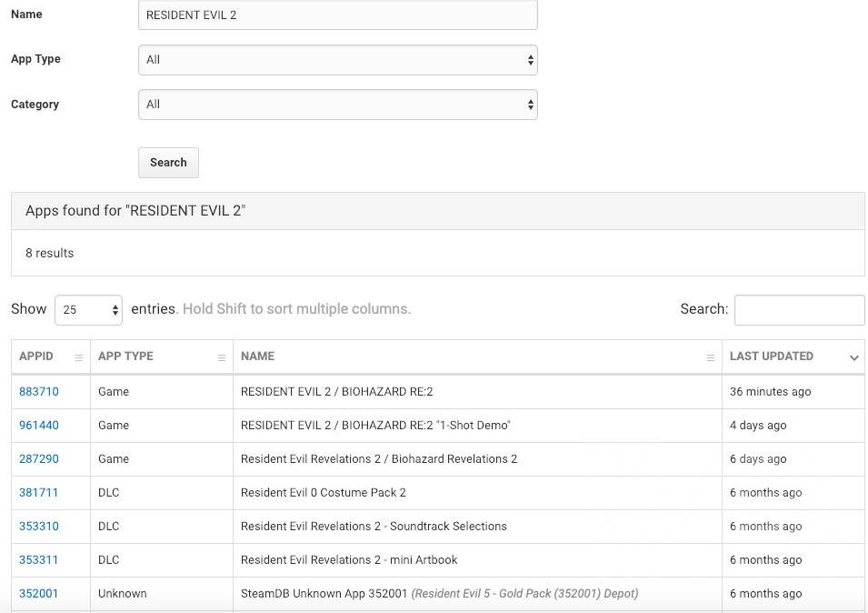Follow the 287290 app link
868x613 pixels.
point(39,459)
